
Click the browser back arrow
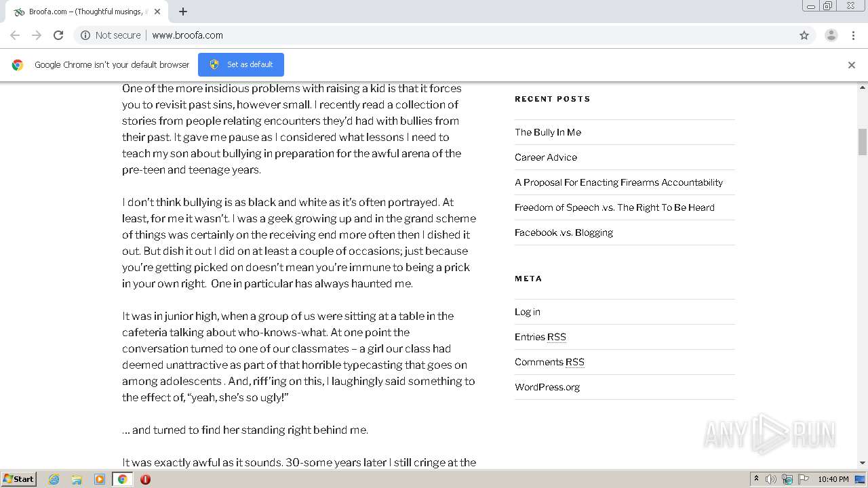click(x=15, y=35)
